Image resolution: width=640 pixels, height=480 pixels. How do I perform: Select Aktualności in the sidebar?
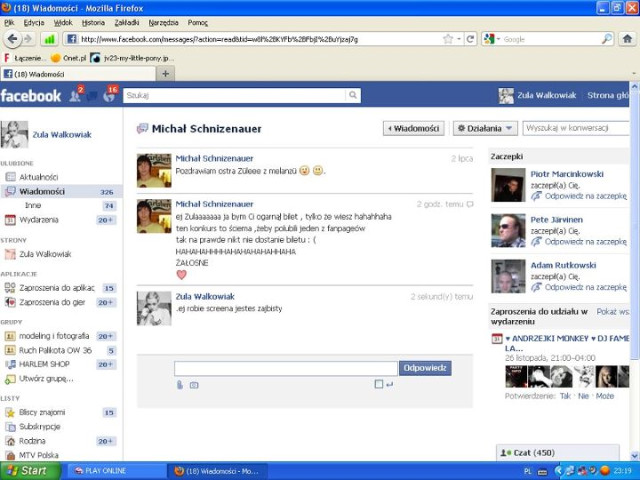39,177
